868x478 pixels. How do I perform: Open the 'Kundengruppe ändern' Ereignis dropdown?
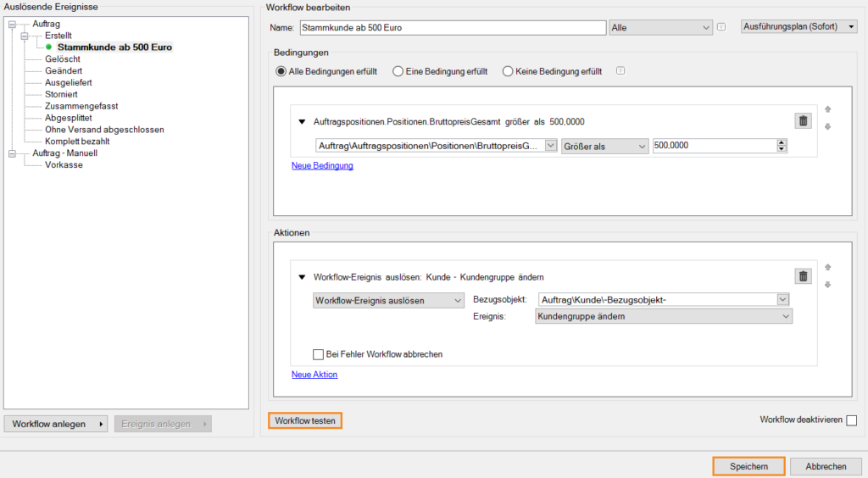(x=663, y=316)
